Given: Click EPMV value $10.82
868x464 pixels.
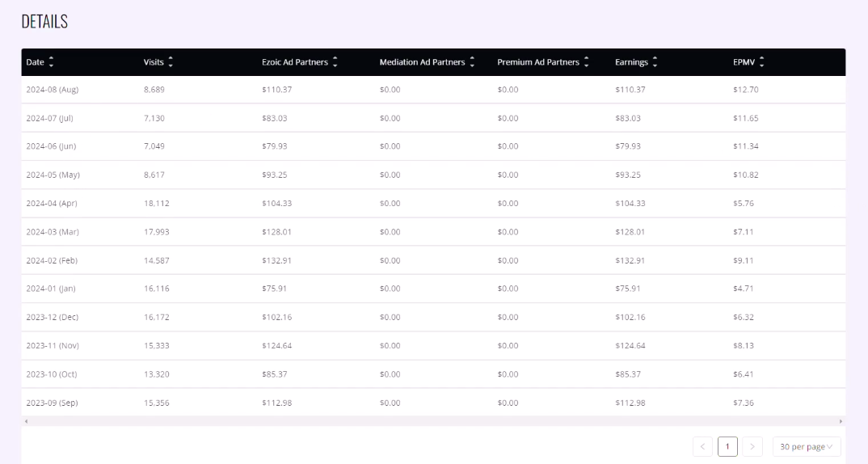Looking at the screenshot, I should tap(746, 175).
